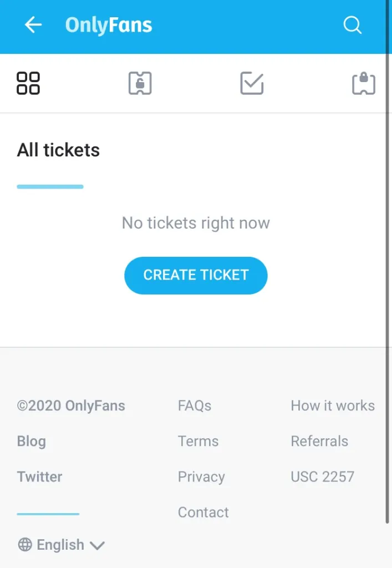Screen dimensions: 392x568
Task: Show solved tickets with checkmark icon
Action: [x=252, y=83]
